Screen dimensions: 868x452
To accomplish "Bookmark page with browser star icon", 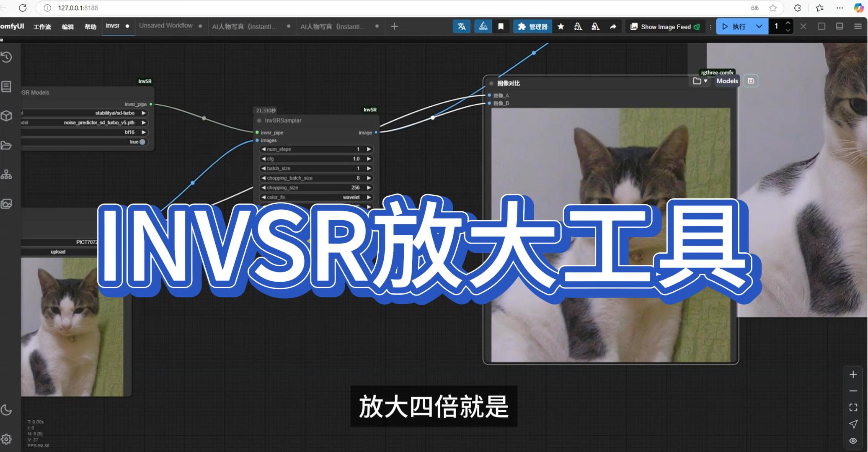I will (773, 8).
